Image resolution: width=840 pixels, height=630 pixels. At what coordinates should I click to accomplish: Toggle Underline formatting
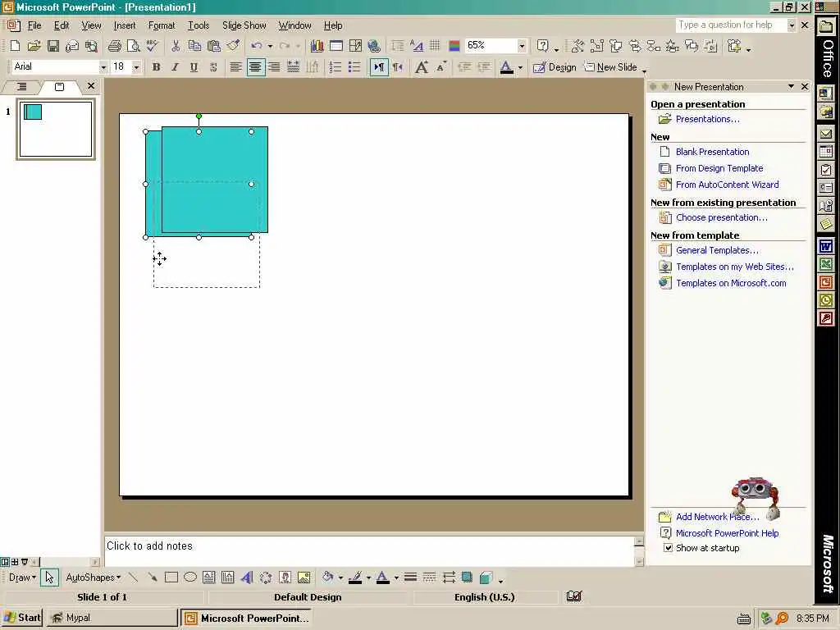click(x=194, y=67)
